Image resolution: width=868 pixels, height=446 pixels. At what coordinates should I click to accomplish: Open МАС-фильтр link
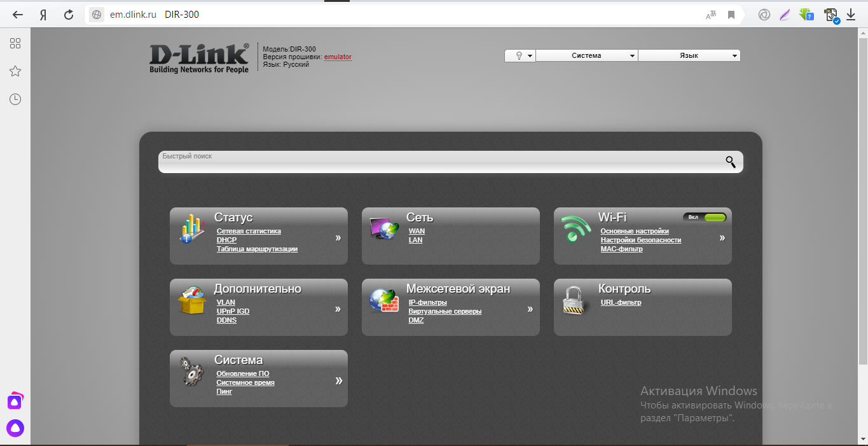tap(622, 249)
